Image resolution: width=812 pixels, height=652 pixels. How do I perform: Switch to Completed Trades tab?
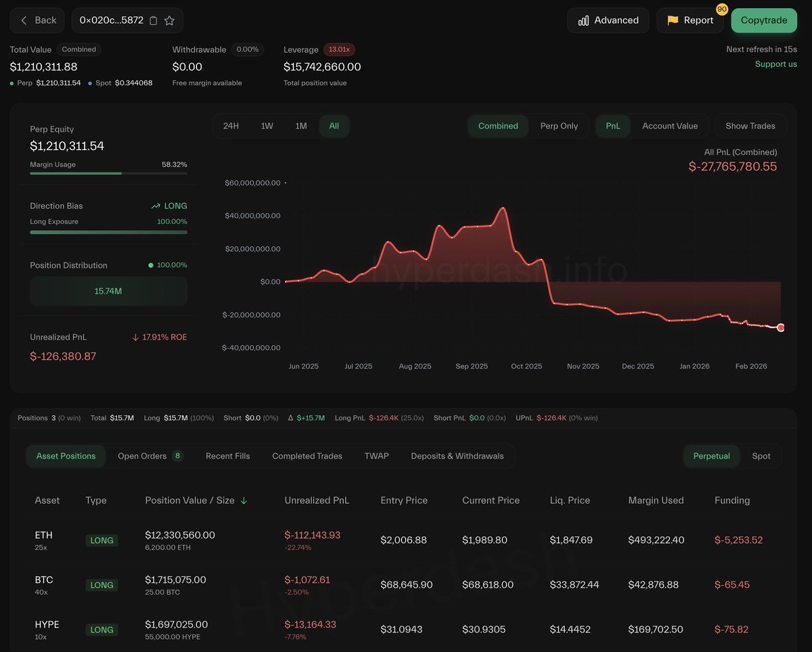pyautogui.click(x=307, y=456)
